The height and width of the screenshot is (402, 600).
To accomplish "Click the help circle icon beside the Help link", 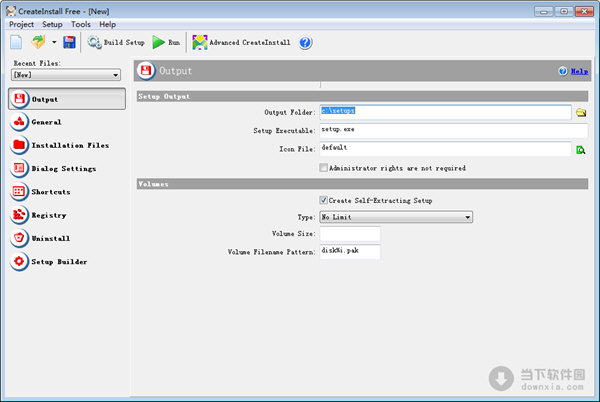I will coord(562,71).
